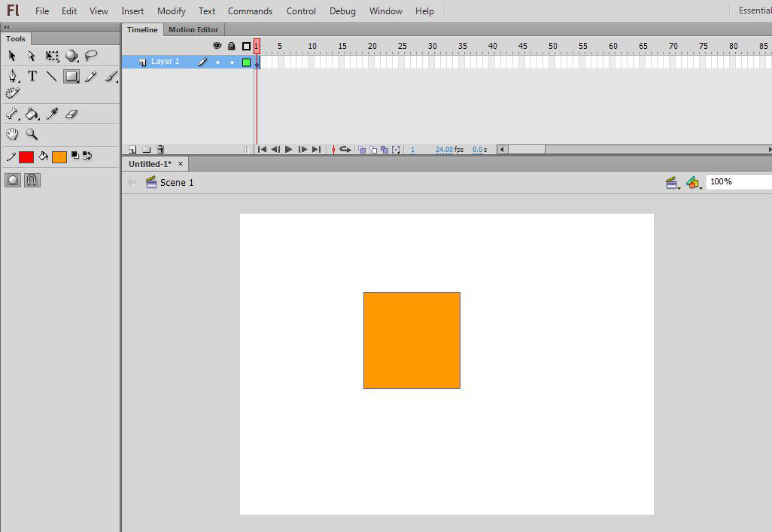
Task: Select the Text tool
Action: pos(32,76)
